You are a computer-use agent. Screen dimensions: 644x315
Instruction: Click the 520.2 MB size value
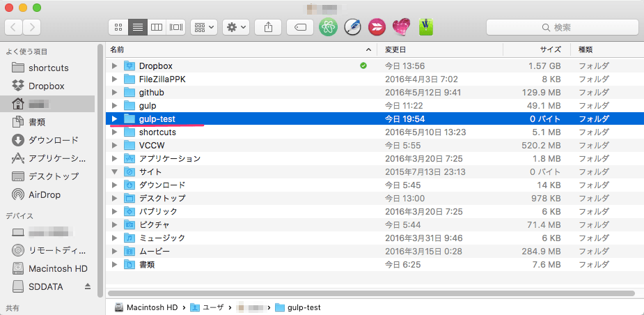click(540, 145)
